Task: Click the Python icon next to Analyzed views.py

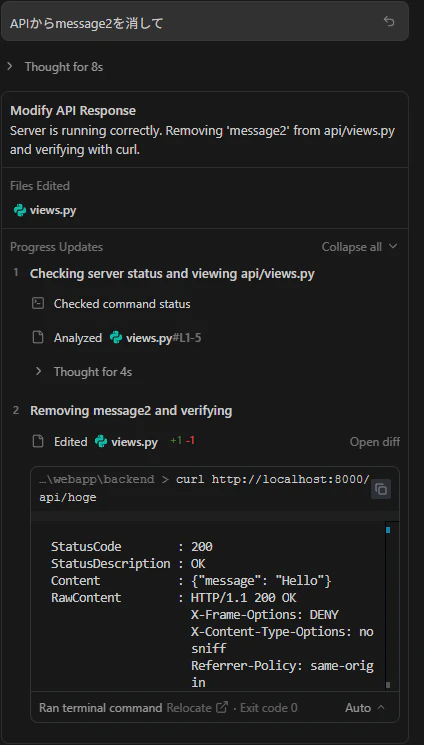Action: pos(116,338)
